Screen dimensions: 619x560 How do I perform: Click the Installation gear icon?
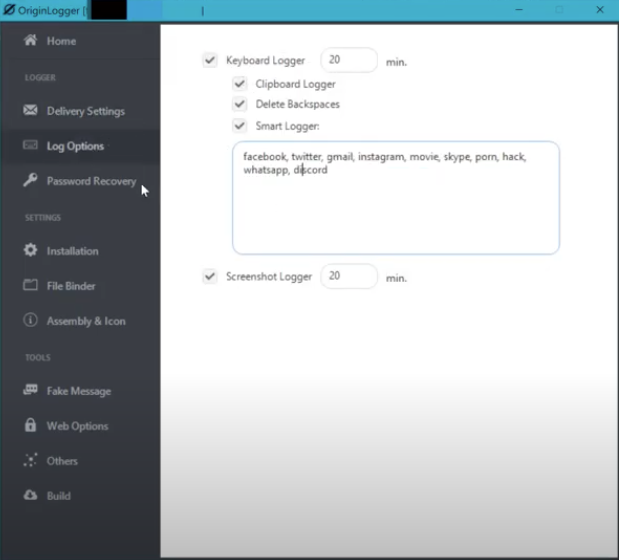(30, 250)
